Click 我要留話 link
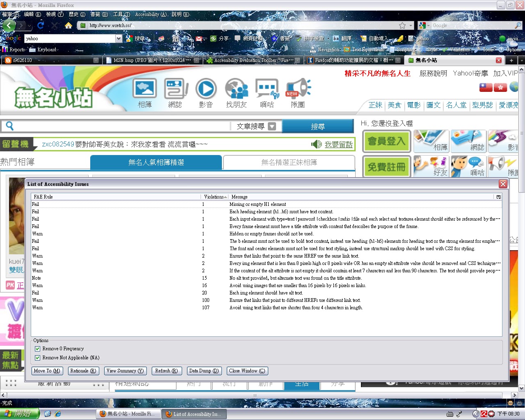 [x=338, y=144]
